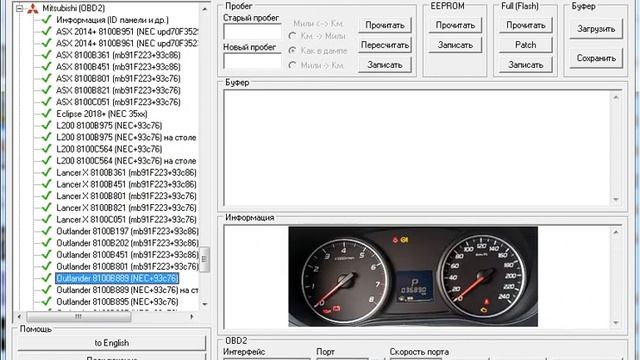The height and width of the screenshot is (360, 640).
Task: Click the Patch button
Action: 526,45
